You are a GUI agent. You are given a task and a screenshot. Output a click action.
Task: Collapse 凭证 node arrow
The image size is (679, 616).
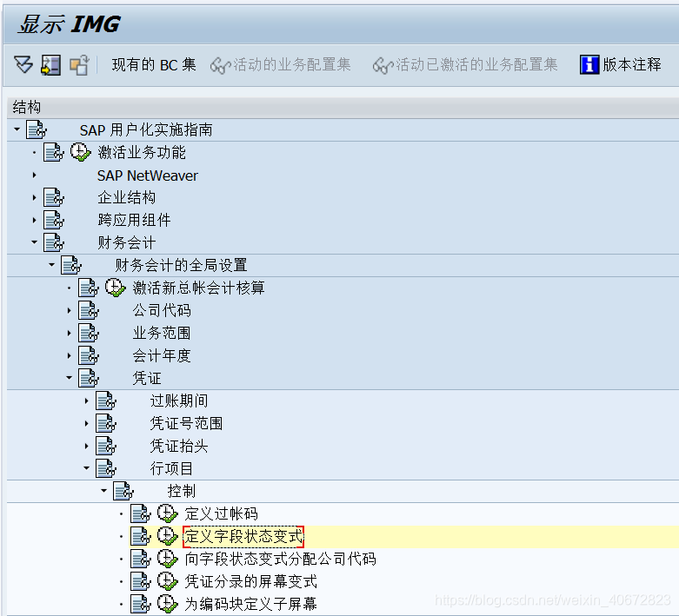point(69,377)
